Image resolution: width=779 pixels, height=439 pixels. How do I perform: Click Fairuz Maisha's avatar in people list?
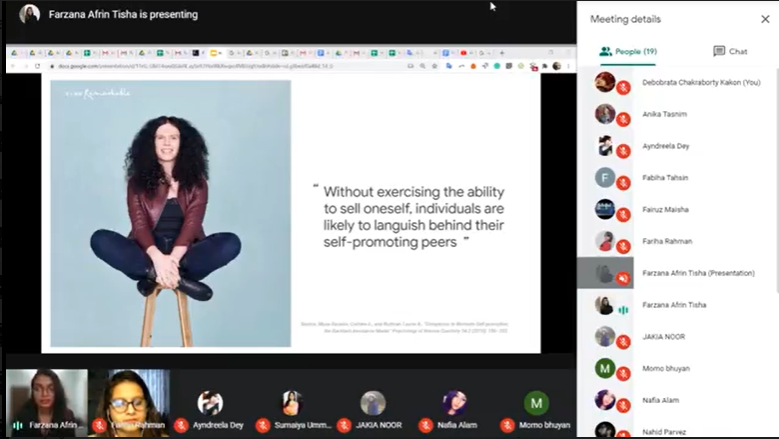point(605,209)
